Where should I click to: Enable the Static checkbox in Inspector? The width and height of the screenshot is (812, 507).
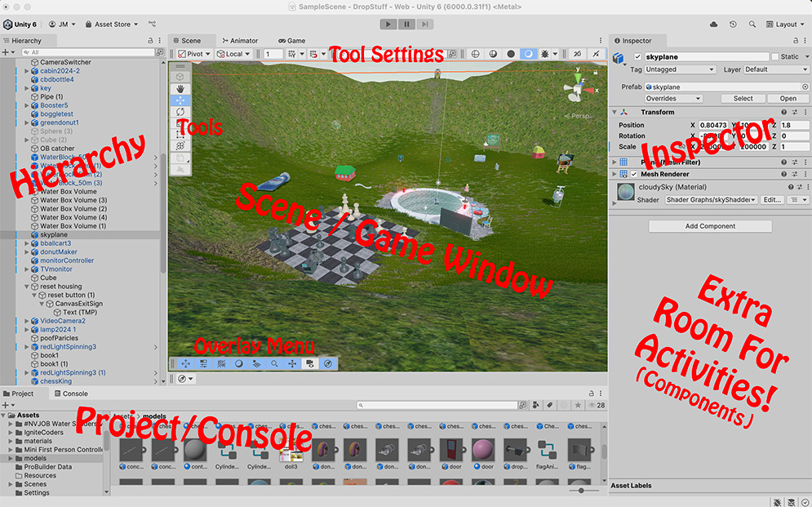pos(774,57)
